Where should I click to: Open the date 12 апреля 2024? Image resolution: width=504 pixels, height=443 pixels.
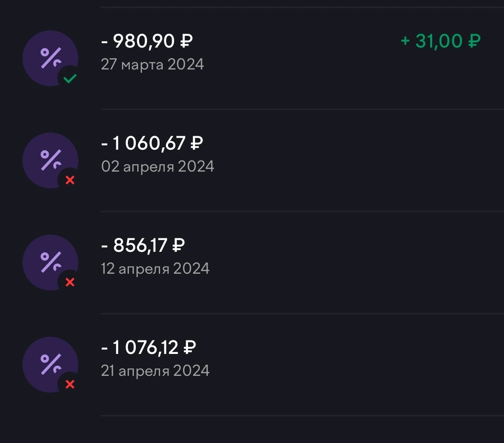155,269
